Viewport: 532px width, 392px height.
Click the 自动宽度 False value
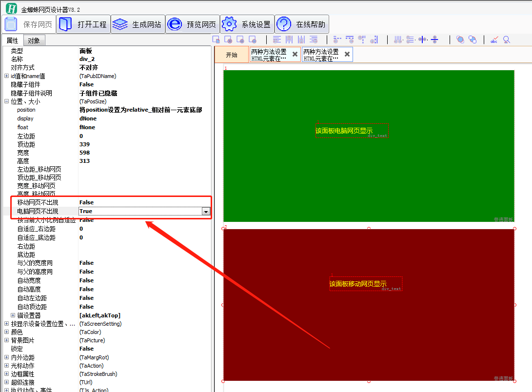(86, 280)
